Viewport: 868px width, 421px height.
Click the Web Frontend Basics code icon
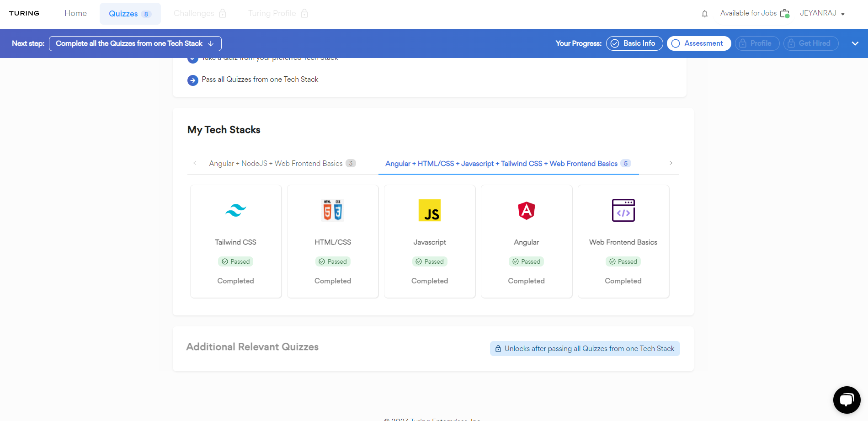point(623,210)
